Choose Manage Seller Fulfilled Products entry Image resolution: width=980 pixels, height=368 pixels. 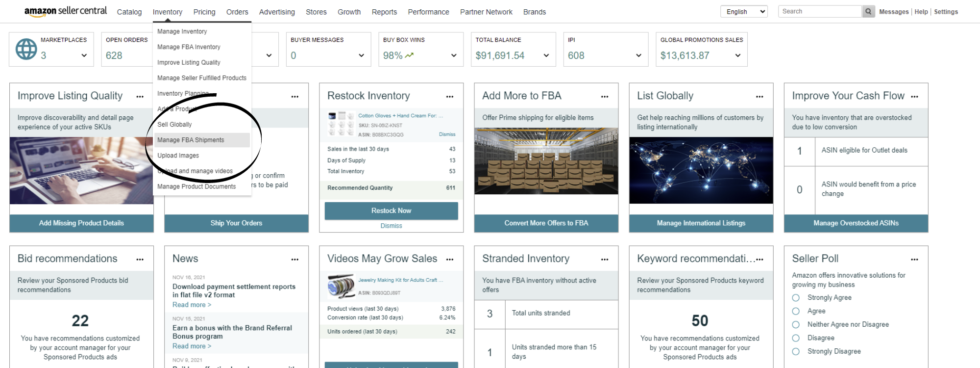tap(202, 78)
